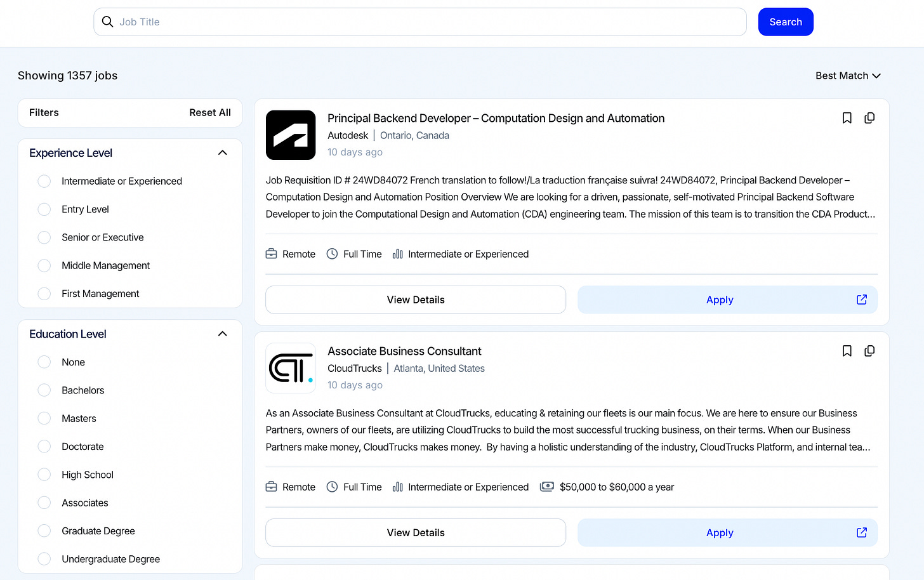The image size is (924, 580).
Task: Open the CloudTrucks company logo
Action: [x=291, y=368]
